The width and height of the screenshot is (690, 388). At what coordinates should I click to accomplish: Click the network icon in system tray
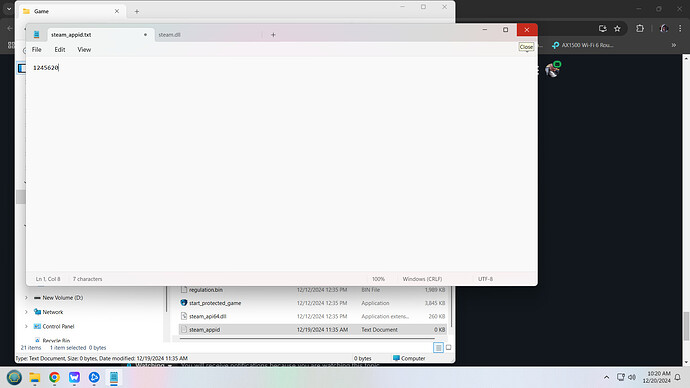620,377
